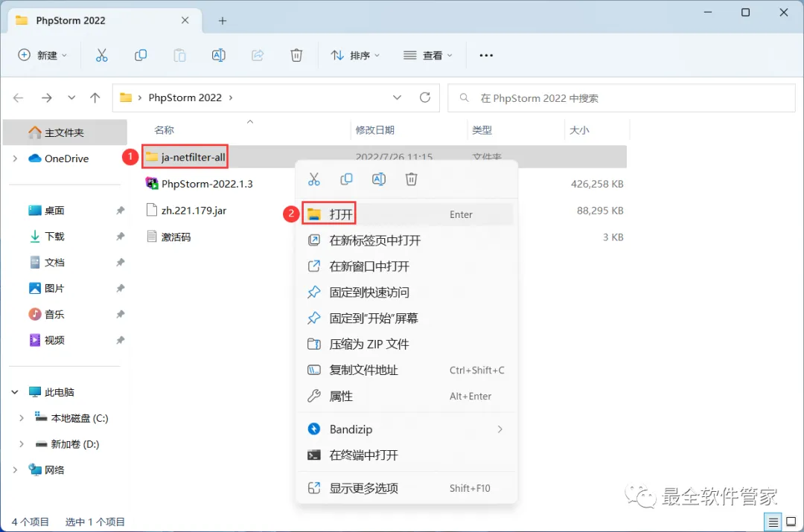The width and height of the screenshot is (804, 532).
Task: Choose 复制文件地址
Action: click(x=407, y=370)
